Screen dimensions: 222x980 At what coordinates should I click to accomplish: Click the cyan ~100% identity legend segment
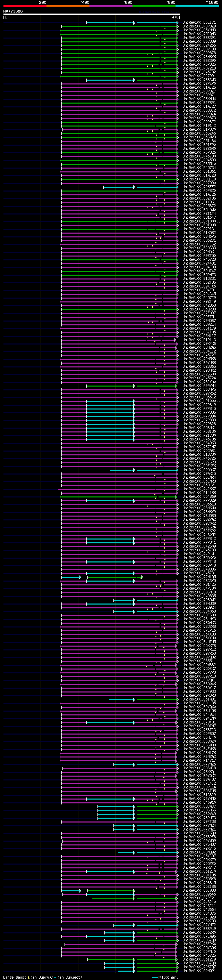point(197,6)
